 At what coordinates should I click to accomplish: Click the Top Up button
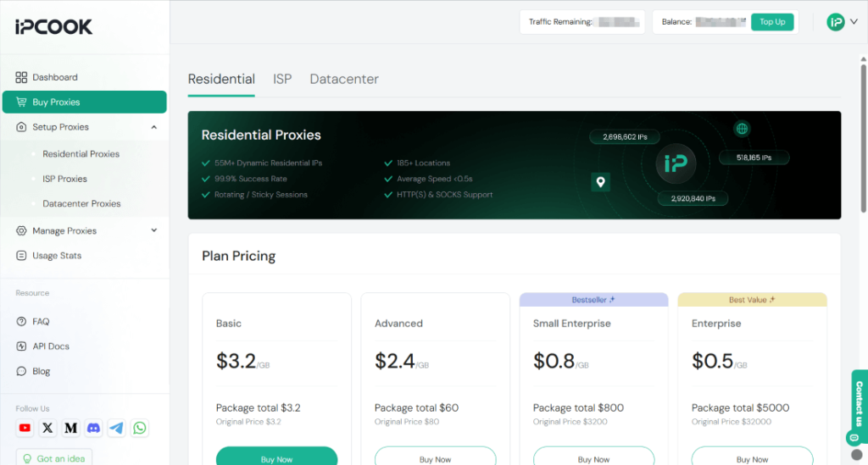pyautogui.click(x=772, y=22)
